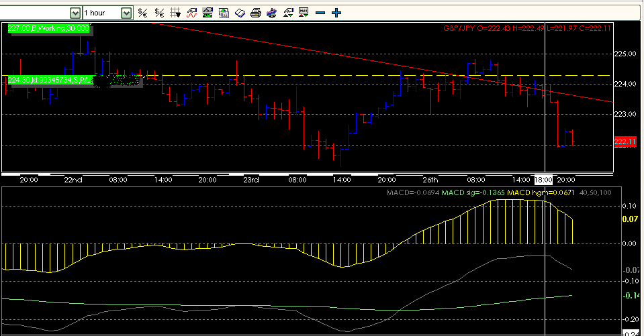Click the -0.20 MACD axis label
Image resolution: width=644 pixels, height=336 pixels.
(x=631, y=320)
